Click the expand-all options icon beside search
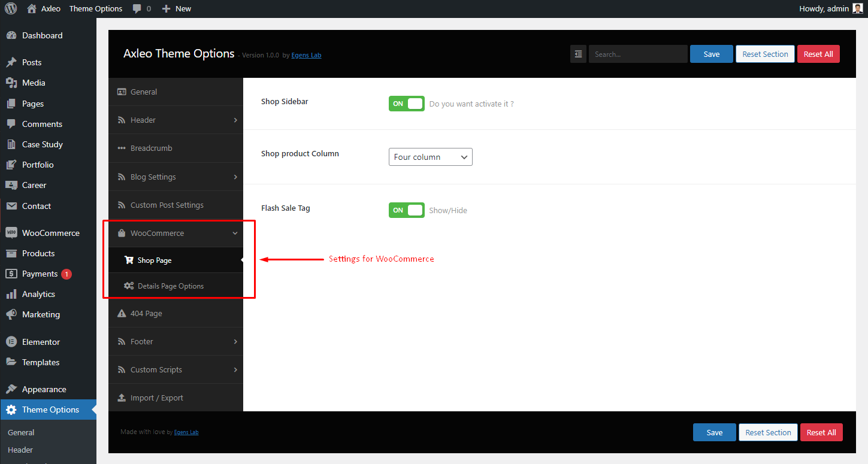868x464 pixels. [x=578, y=54]
